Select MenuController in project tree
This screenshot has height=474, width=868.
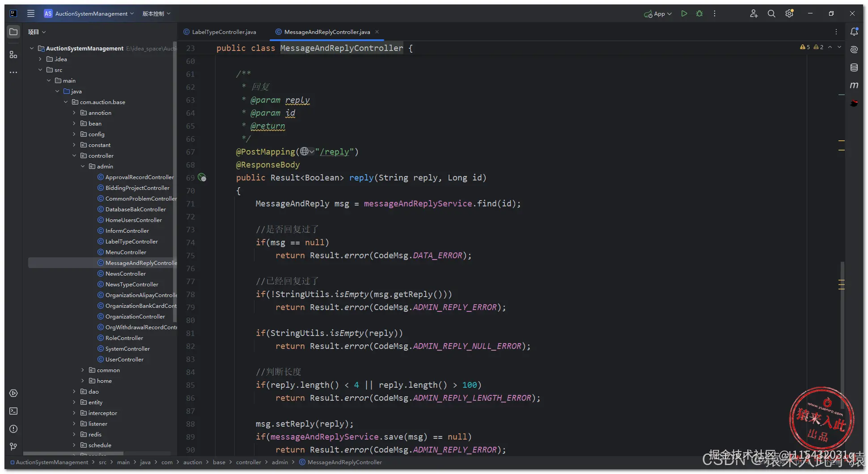pos(126,252)
